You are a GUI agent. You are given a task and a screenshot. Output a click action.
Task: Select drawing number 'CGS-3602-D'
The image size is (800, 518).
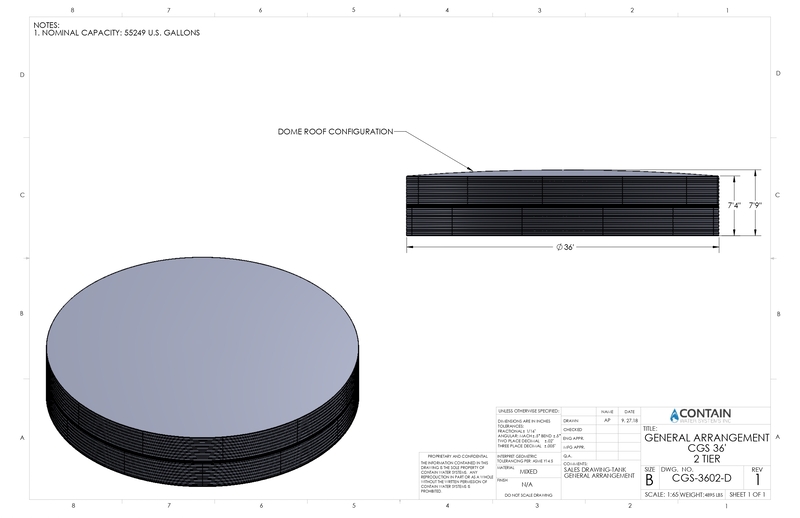click(x=702, y=478)
